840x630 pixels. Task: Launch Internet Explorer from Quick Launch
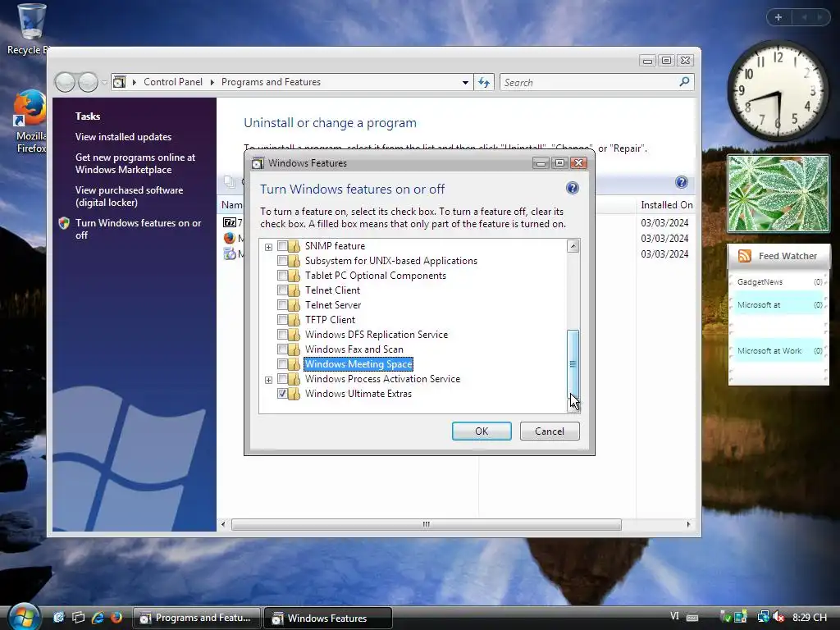(x=98, y=618)
